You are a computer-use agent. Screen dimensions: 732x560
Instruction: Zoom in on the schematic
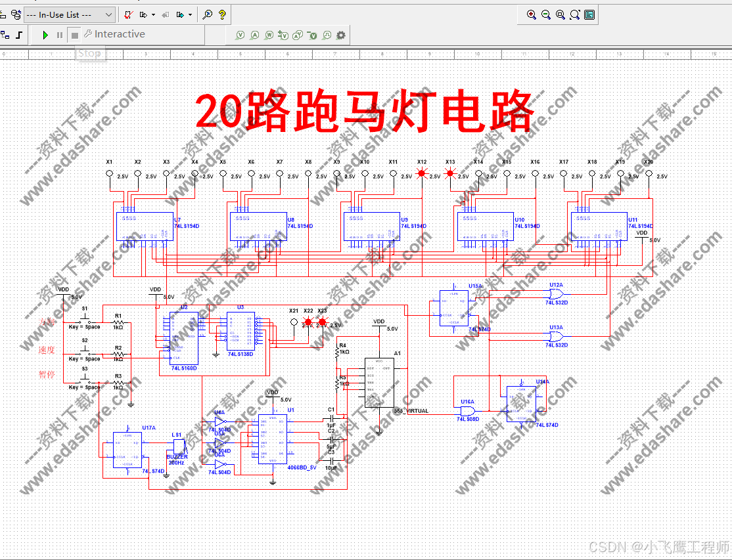[x=532, y=15]
